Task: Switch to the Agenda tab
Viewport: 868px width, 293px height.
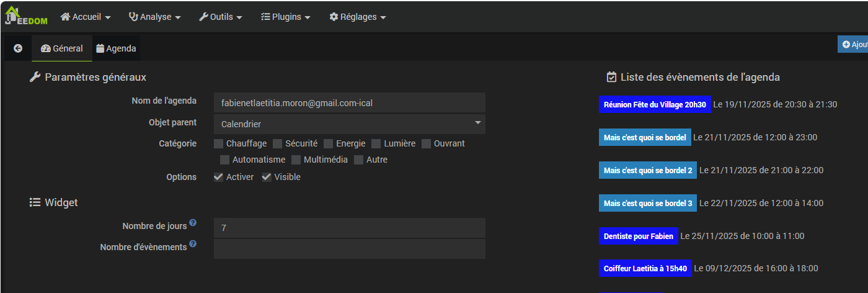Action: pos(117,48)
